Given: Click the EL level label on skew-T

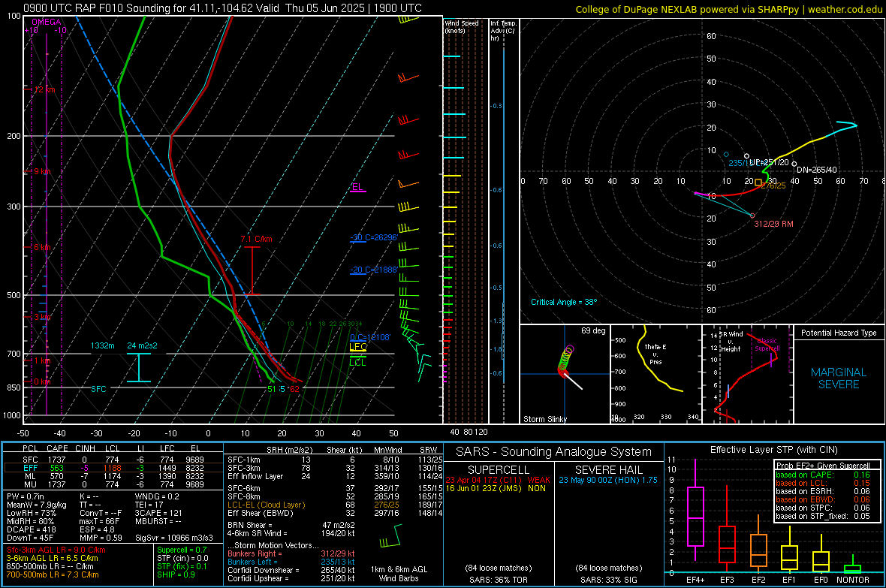Looking at the screenshot, I should pos(357,187).
